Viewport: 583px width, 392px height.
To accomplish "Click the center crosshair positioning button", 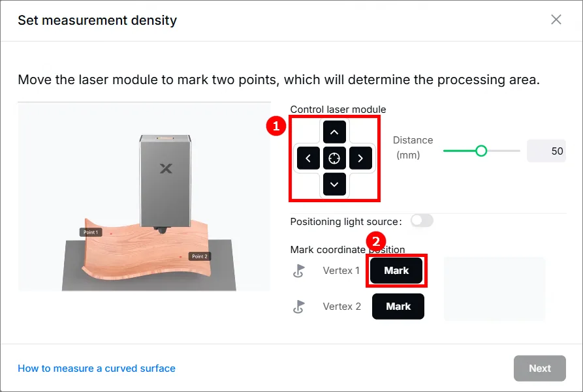I will click(x=334, y=158).
